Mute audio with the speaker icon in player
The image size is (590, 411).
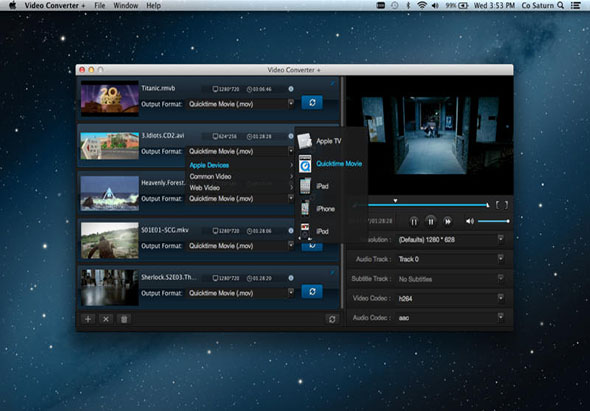(470, 221)
